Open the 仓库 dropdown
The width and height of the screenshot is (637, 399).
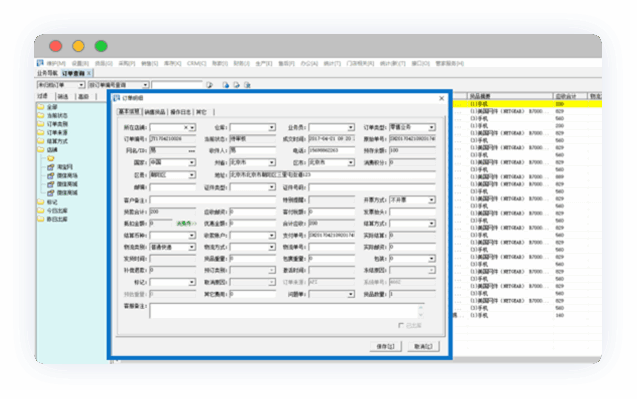pos(271,128)
